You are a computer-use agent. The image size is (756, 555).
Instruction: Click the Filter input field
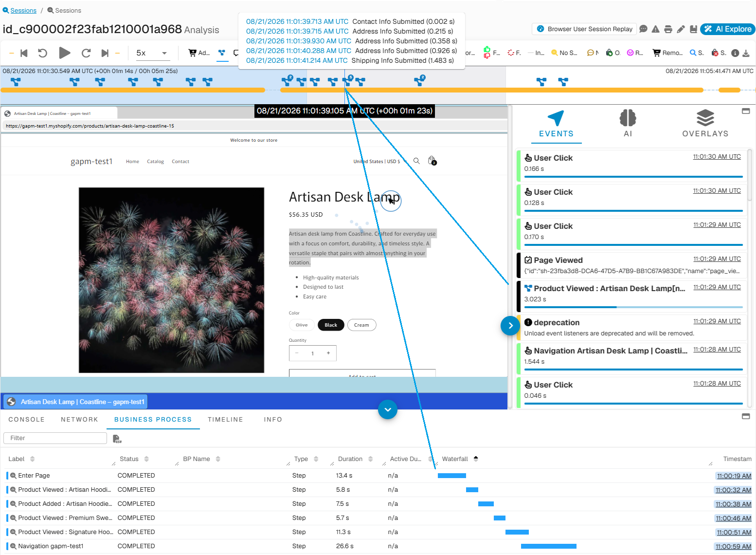[55, 438]
